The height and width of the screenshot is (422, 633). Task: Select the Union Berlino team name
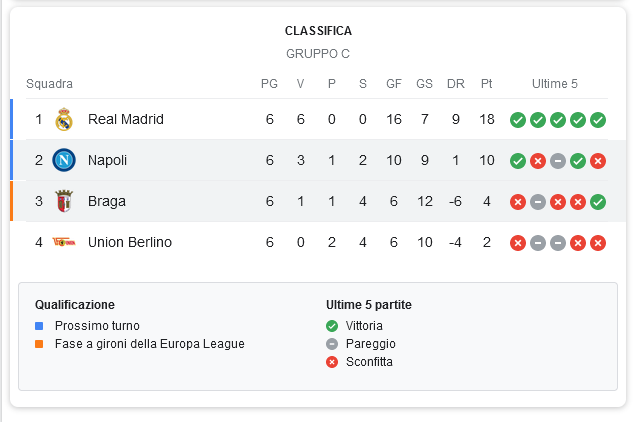point(130,242)
